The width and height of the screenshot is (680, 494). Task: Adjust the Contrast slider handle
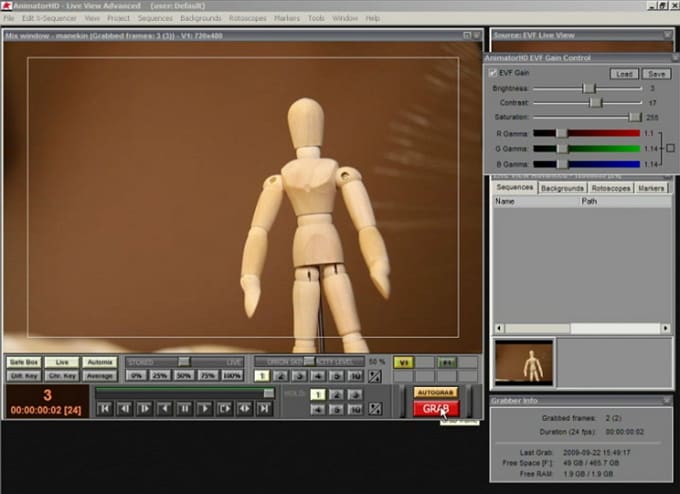pyautogui.click(x=595, y=102)
